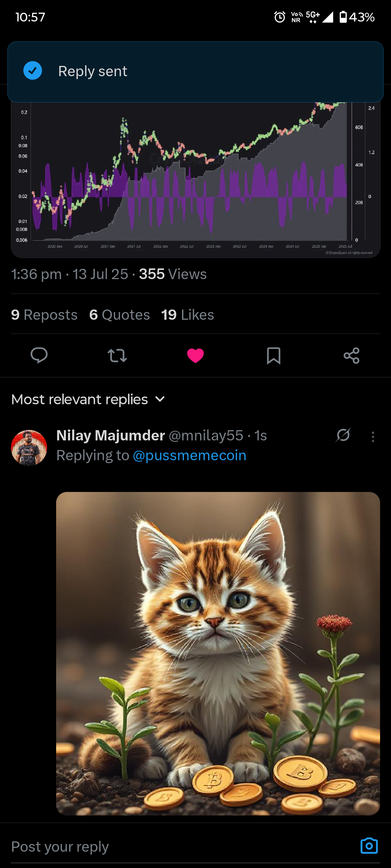Open Most relevant replies sort menu
Viewport: 391px width, 868px height.
88,399
